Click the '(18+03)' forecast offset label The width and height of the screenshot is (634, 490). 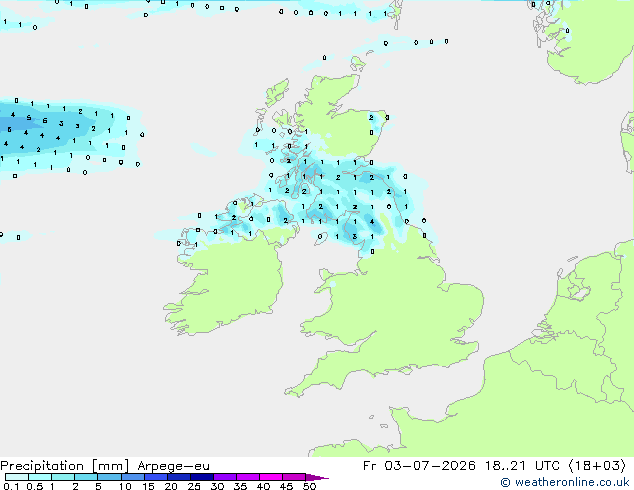pos(597,466)
